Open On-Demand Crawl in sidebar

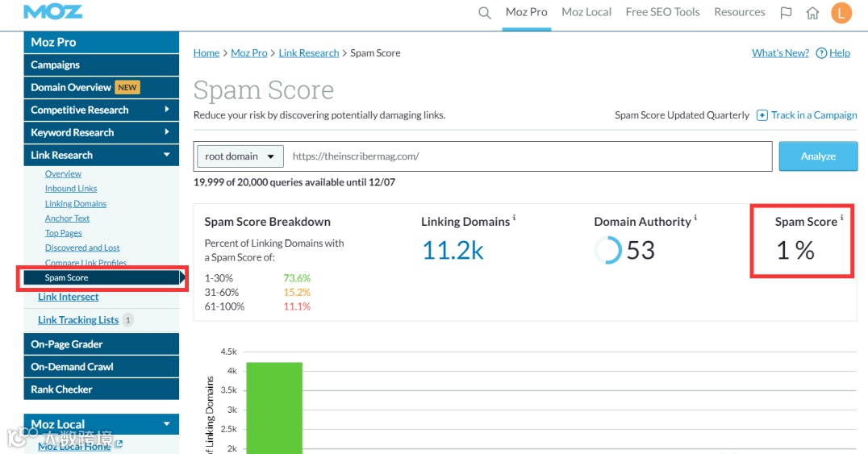(x=102, y=367)
